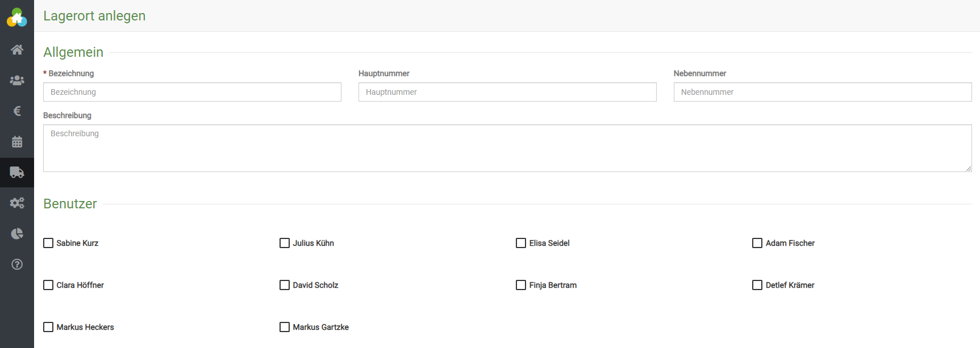
Task: Open the gears settings sidebar icon
Action: tap(17, 203)
